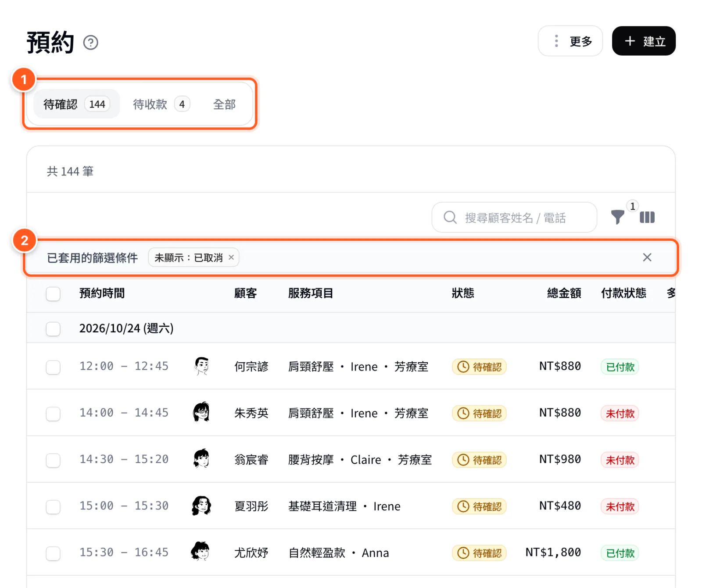This screenshot has height=588, width=702.
Task: Select the checkbox for the 15:00 – 15:30 appointment
Action: (53, 507)
